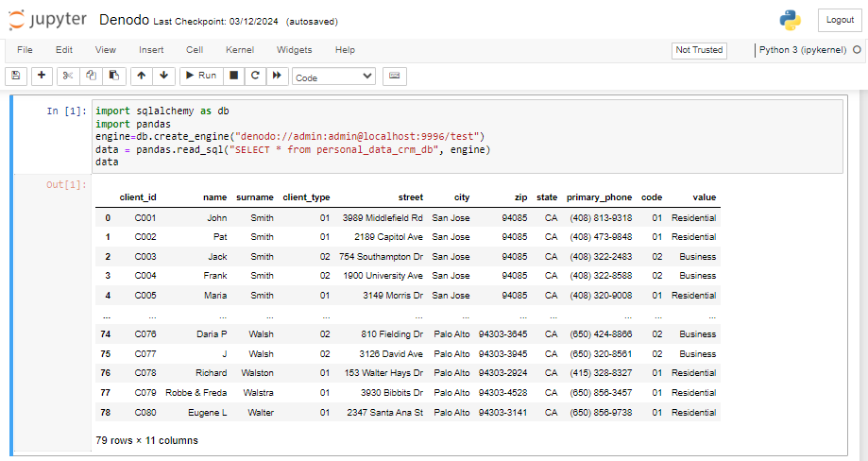Run the selected cell
868x461 pixels.
tap(201, 76)
